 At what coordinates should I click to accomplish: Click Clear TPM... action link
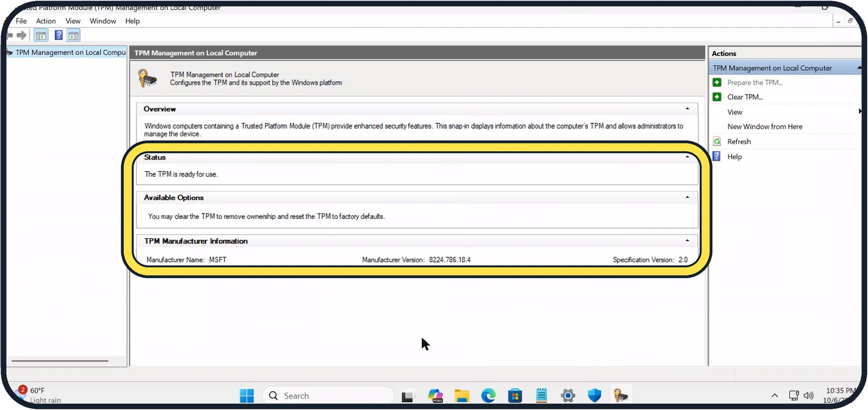point(745,97)
